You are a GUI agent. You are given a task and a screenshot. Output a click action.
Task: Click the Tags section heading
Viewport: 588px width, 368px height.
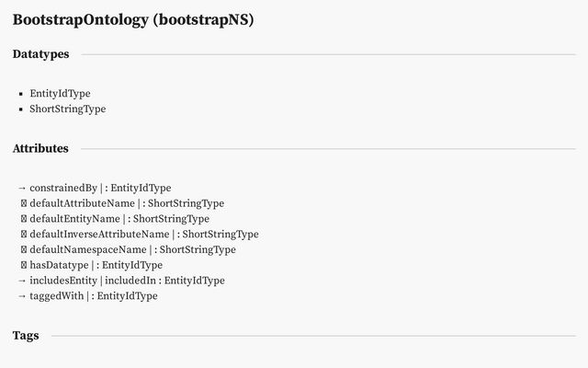coord(26,336)
